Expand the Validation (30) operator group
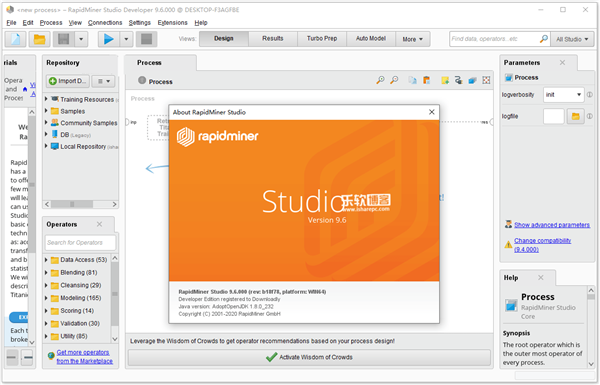Image resolution: width=600 pixels, height=385 pixels. click(46, 323)
